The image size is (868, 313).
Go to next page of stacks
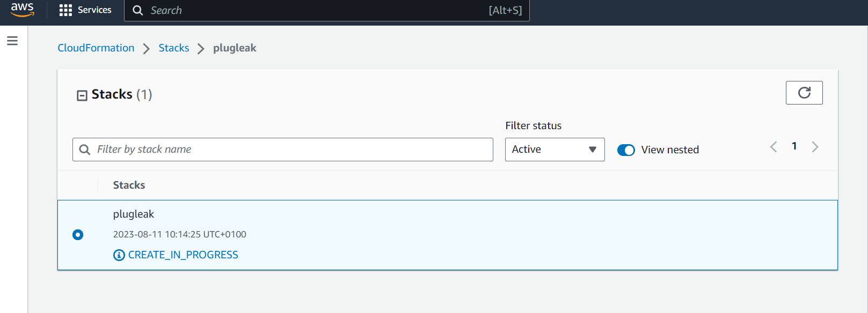[x=815, y=147]
